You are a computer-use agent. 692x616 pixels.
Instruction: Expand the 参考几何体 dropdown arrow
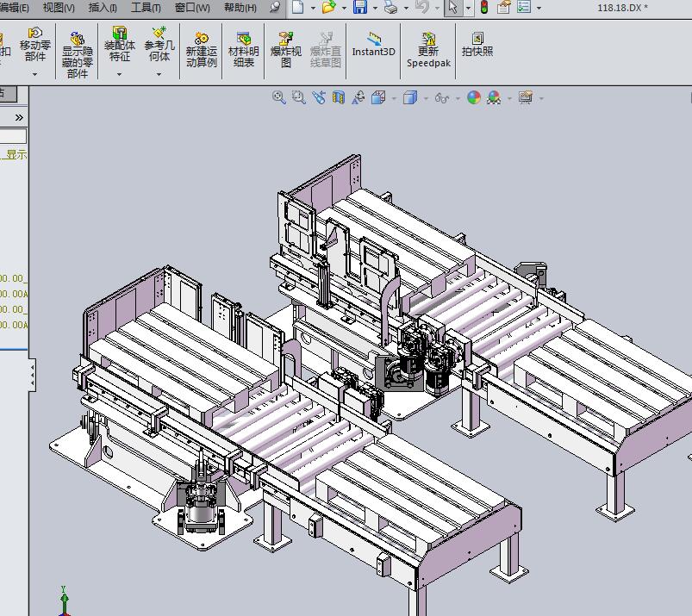(x=159, y=75)
